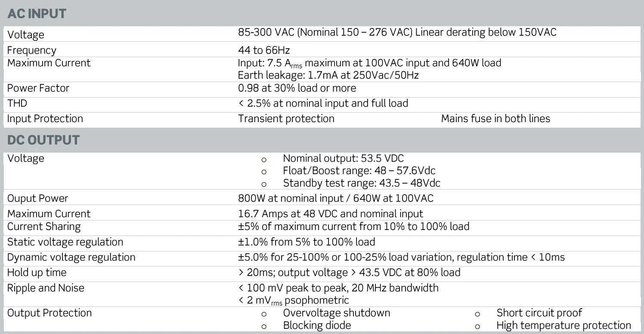Click the Earth leakage 1.7mA line
This screenshot has height=334, width=644.
(x=328, y=75)
